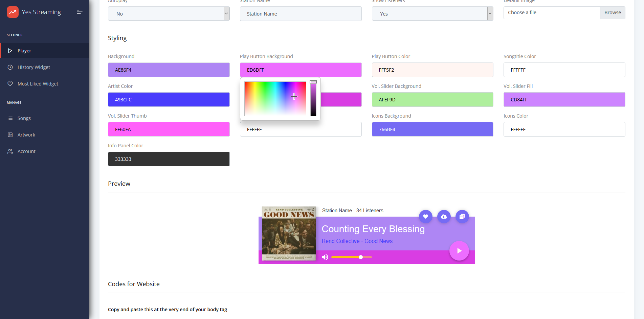Image resolution: width=644 pixels, height=319 pixels.
Task: Expand the Show Listeners dropdown
Action: (490, 14)
